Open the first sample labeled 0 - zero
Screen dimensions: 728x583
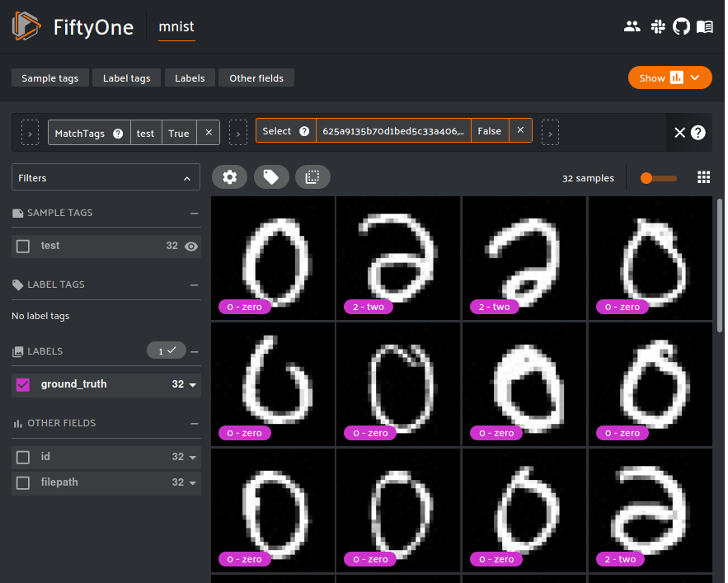coord(273,258)
